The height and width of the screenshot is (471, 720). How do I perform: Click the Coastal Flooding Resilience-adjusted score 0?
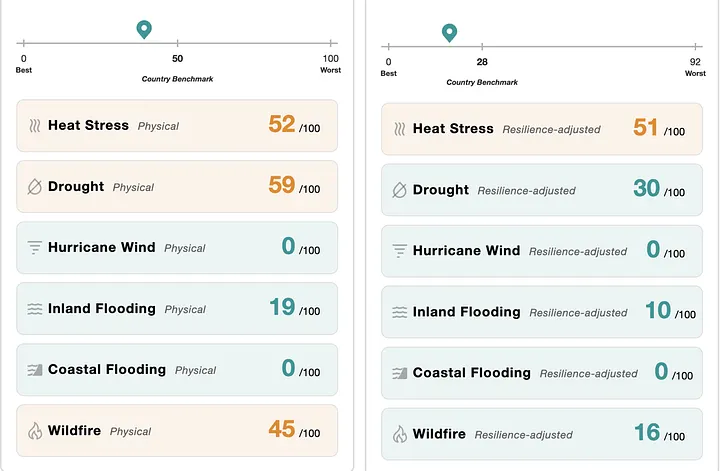[661, 371]
